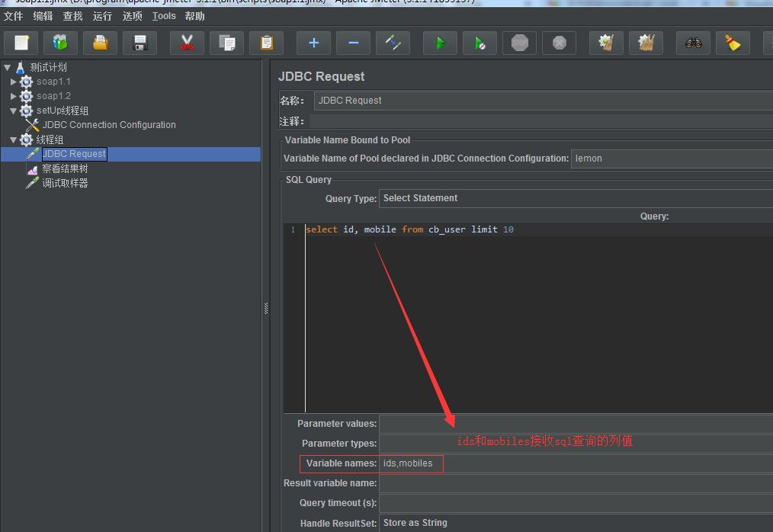Click the New test plan icon
This screenshot has width=773, height=532.
tap(21, 43)
